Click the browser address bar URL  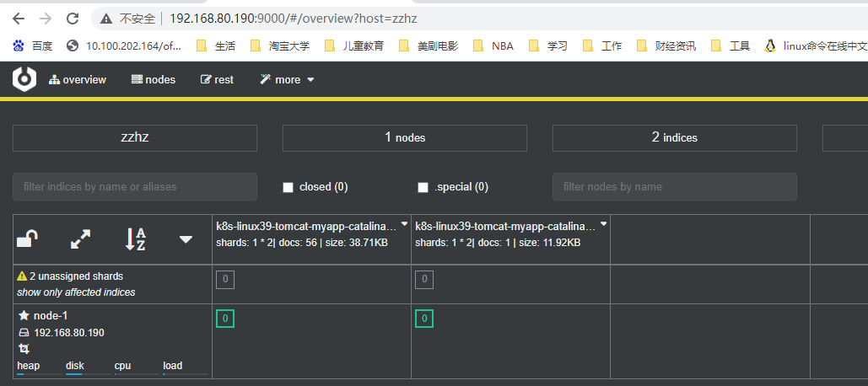pyautogui.click(x=294, y=19)
